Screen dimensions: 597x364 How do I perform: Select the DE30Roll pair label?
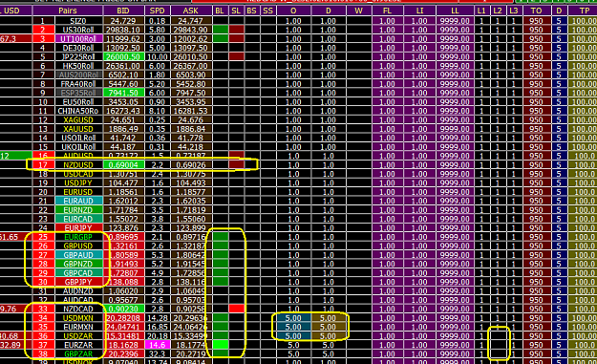[x=78, y=48]
